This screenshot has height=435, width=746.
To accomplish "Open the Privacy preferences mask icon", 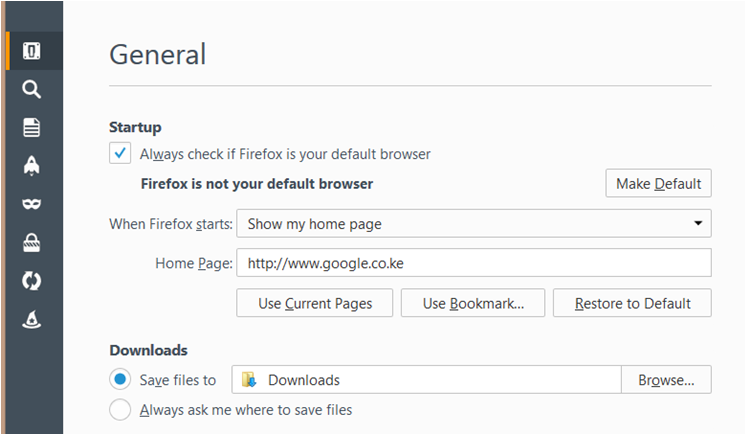I will [x=32, y=204].
